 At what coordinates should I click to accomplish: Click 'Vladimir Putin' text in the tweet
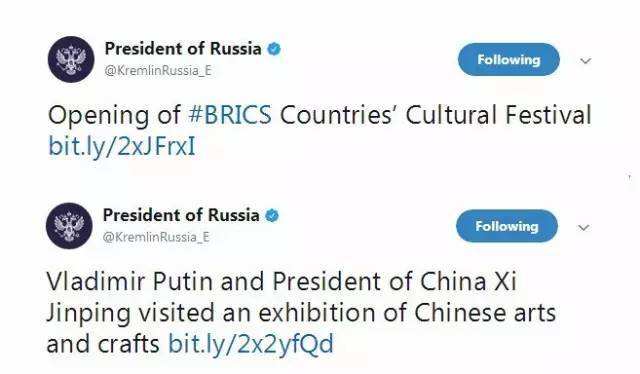pos(130,281)
